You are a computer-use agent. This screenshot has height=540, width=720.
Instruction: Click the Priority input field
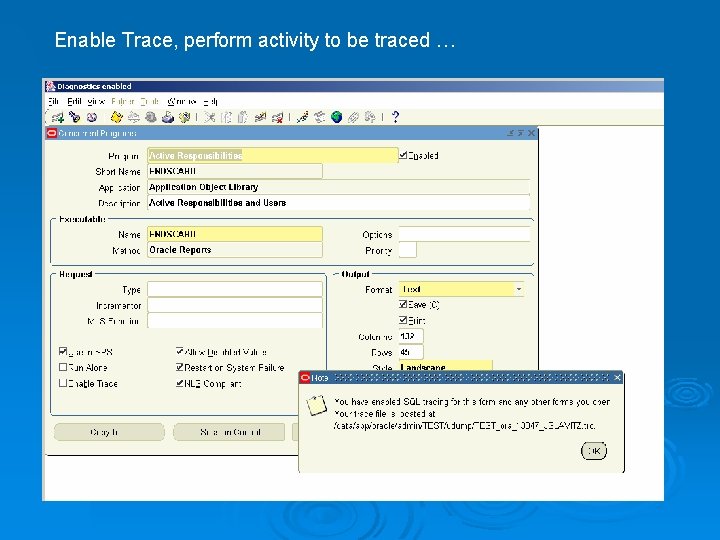[x=408, y=250]
